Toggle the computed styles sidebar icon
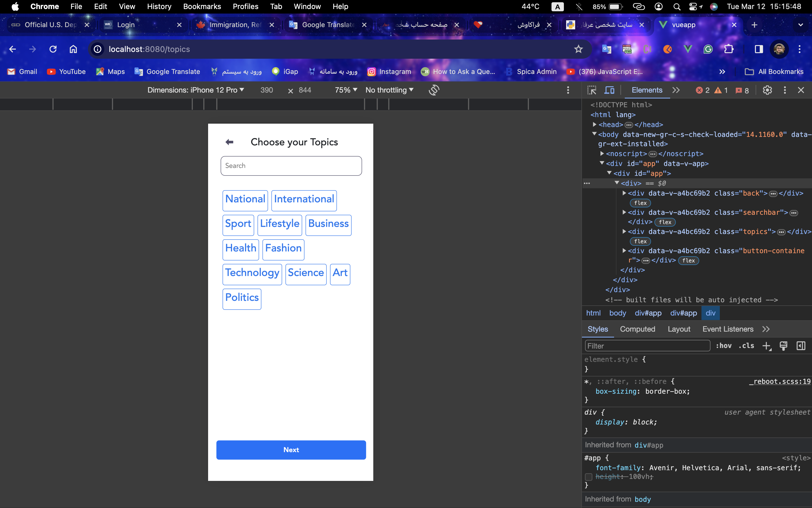812x508 pixels. pyautogui.click(x=801, y=346)
